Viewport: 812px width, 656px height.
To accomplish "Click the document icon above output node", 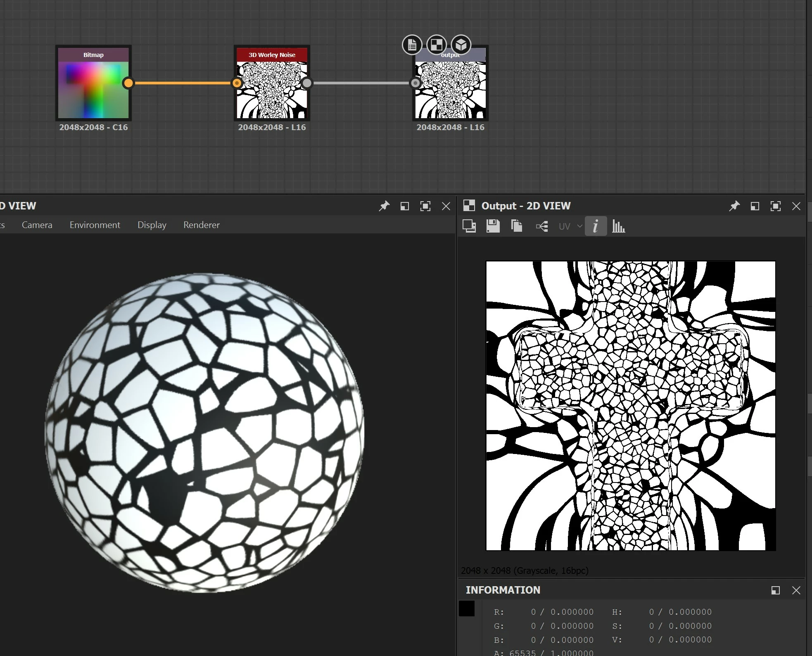I will pyautogui.click(x=412, y=45).
